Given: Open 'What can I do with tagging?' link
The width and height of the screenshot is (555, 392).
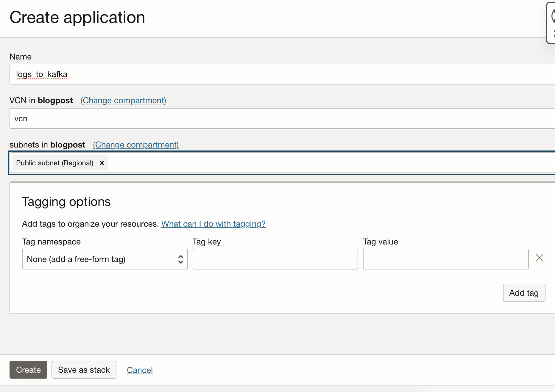Looking at the screenshot, I should [x=213, y=224].
